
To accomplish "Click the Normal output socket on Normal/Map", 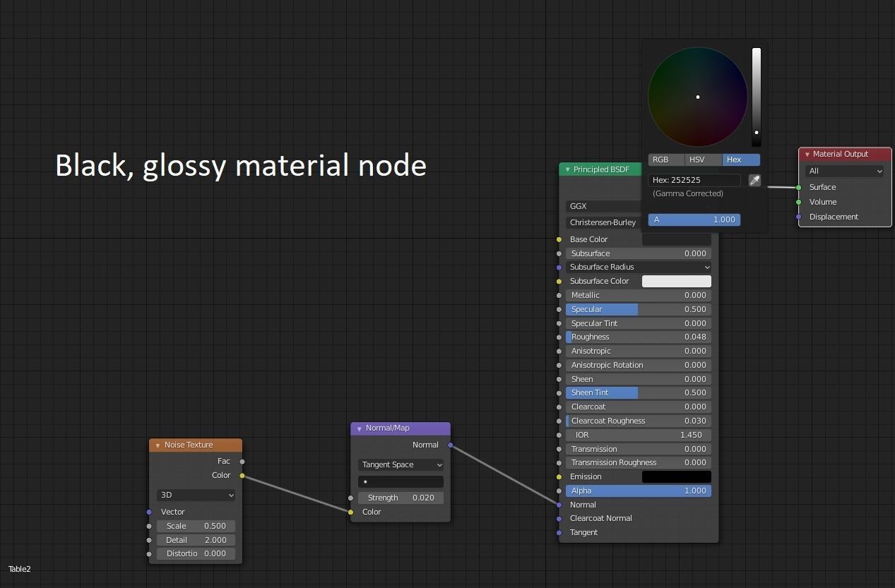I will click(451, 445).
